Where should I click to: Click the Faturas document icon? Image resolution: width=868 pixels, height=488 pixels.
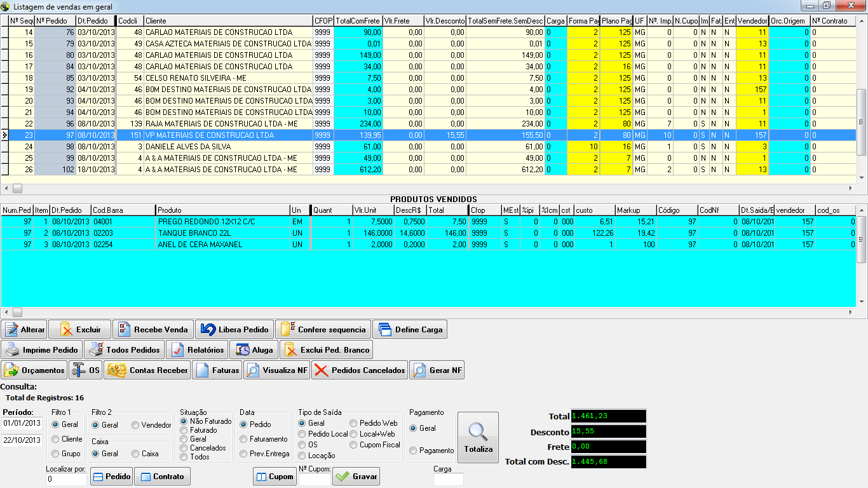tap(201, 370)
